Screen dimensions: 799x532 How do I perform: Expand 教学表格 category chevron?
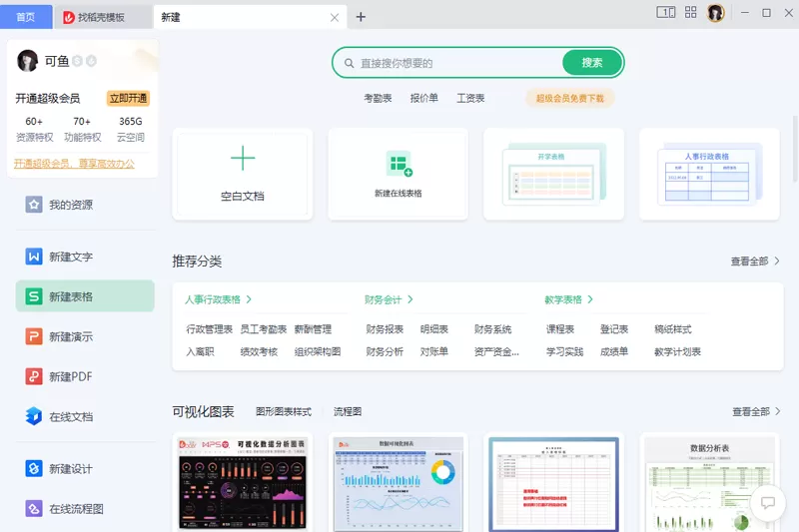[x=590, y=299]
